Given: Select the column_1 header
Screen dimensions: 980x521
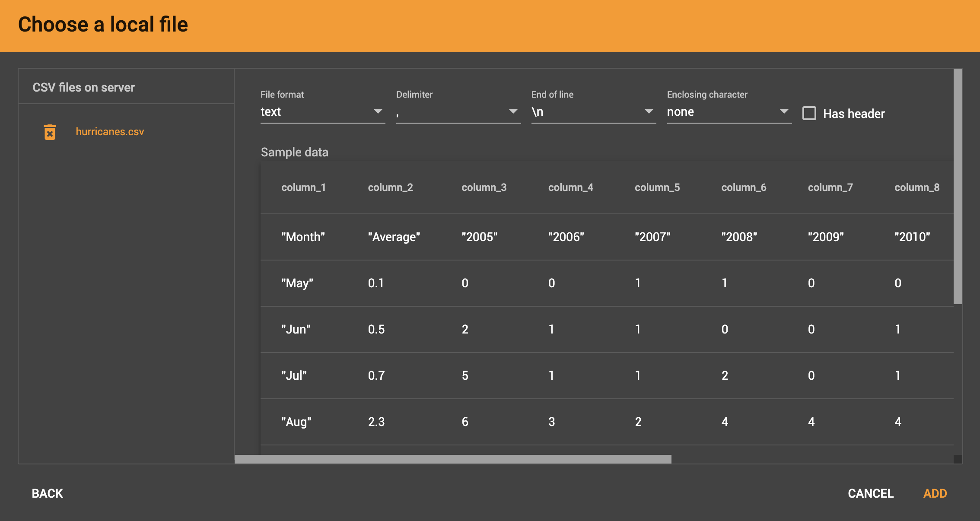Looking at the screenshot, I should coord(304,187).
